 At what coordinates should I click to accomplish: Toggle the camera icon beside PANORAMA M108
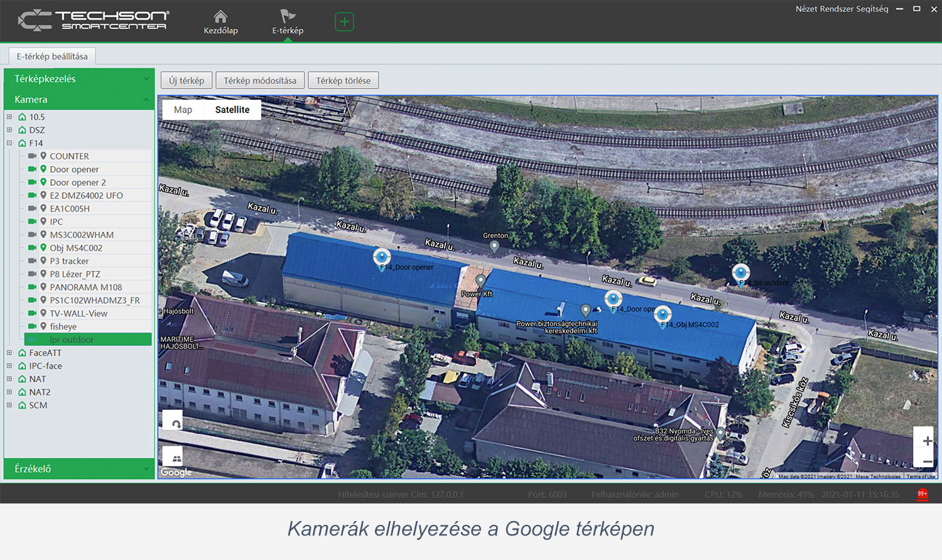[x=32, y=287]
